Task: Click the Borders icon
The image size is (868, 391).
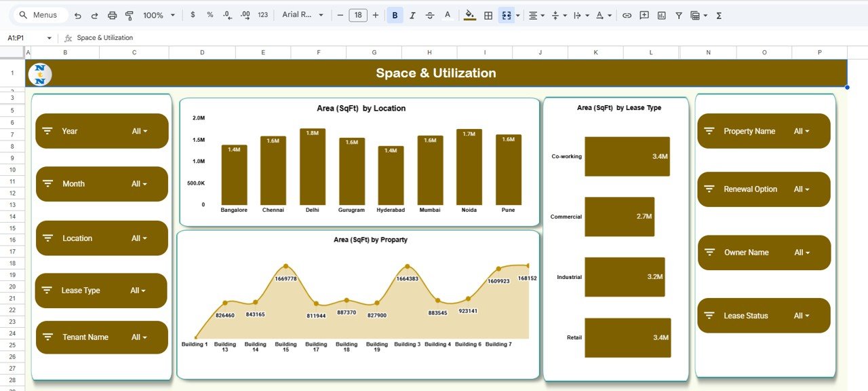Action: pyautogui.click(x=488, y=15)
